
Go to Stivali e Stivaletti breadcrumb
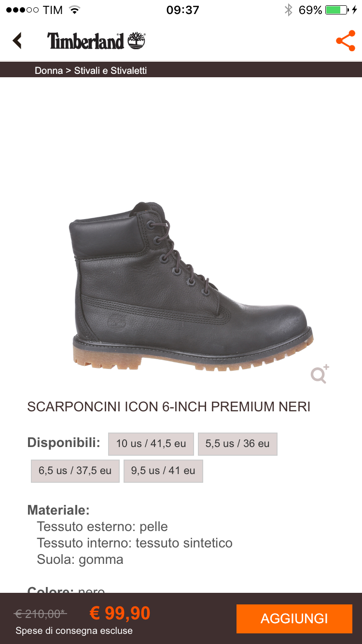pos(111,70)
